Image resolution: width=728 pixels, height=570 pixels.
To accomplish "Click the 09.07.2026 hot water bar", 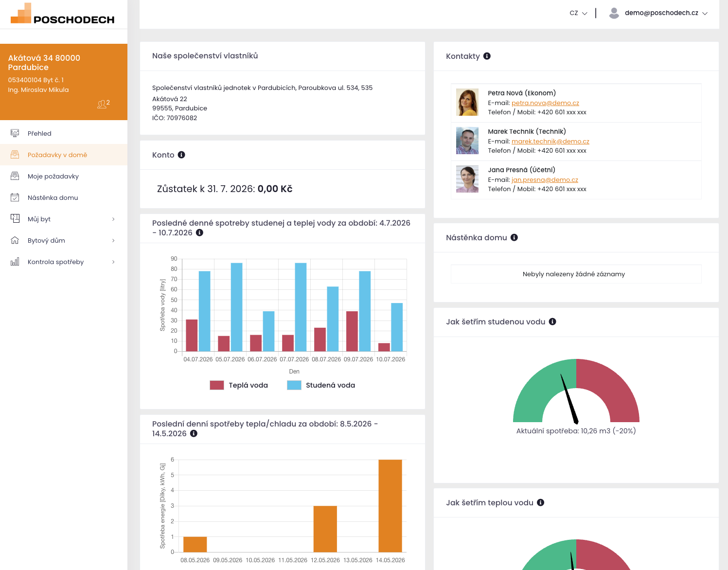I will 352,331.
